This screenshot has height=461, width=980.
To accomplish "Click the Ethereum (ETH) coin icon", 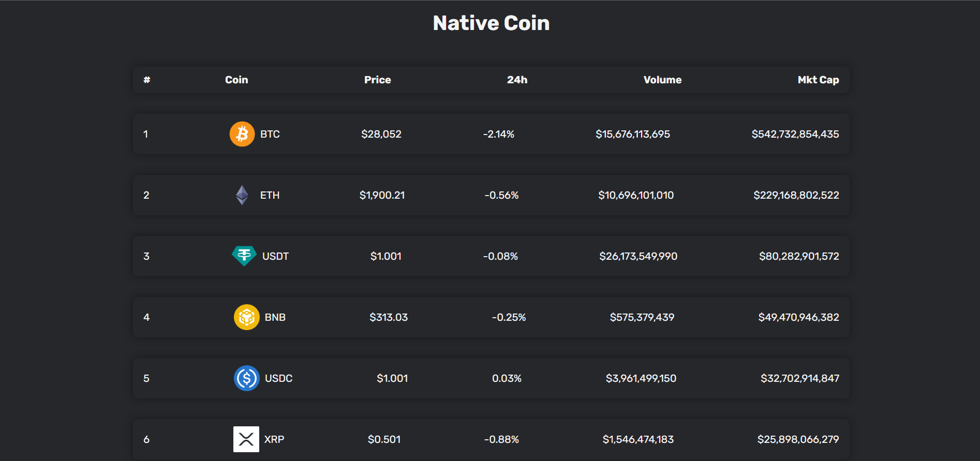I will (242, 195).
